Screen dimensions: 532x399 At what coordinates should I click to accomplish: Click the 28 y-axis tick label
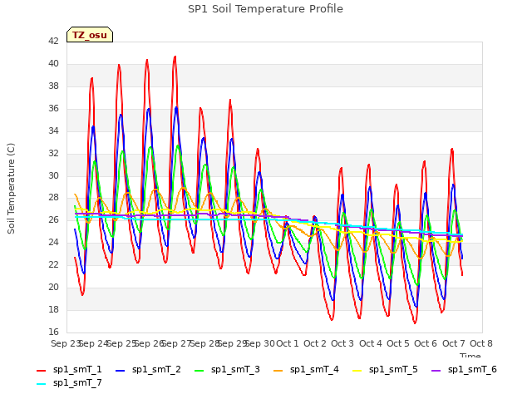[x=53, y=198]
